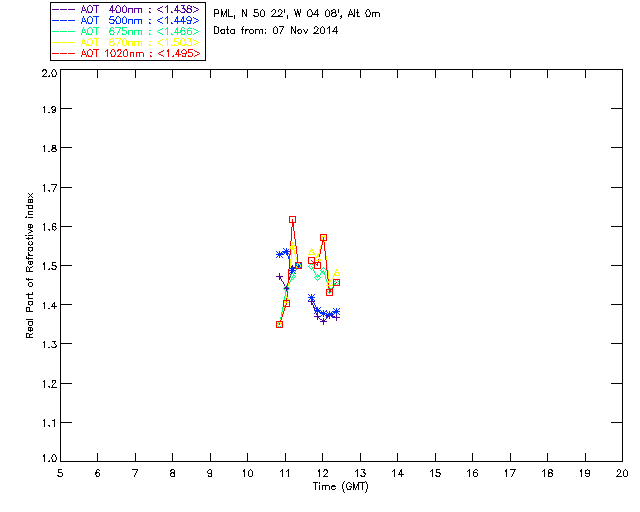Click the AOT 675nm legend entry
The image size is (640, 512).
pos(126,31)
